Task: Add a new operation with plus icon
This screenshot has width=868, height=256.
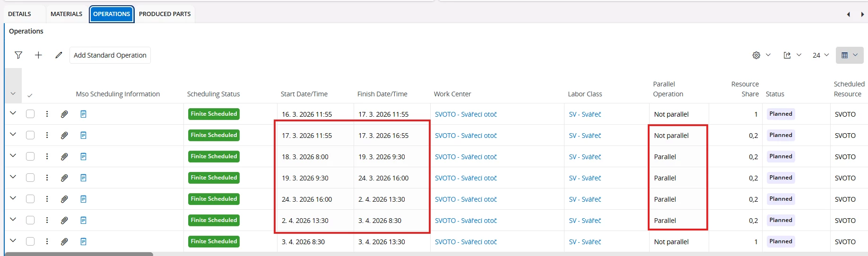Action: tap(38, 55)
